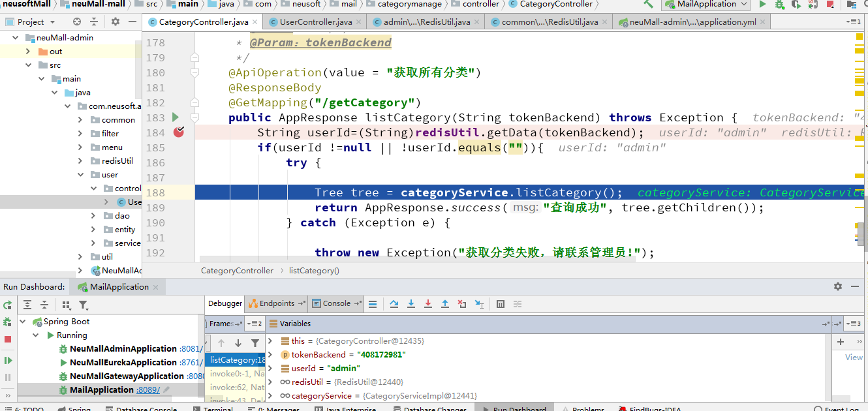Resume program icon in Run Dashboard
868x411 pixels.
pyautogui.click(x=8, y=360)
